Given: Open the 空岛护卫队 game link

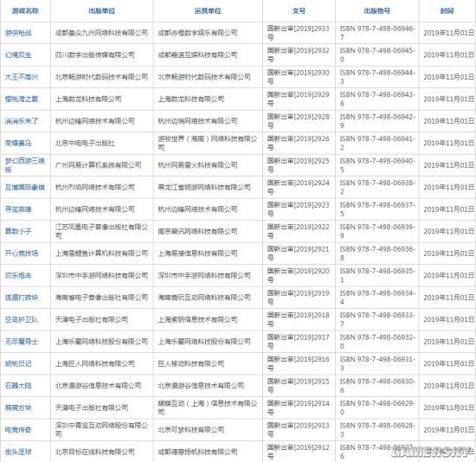Looking at the screenshot, I should coord(22,319).
